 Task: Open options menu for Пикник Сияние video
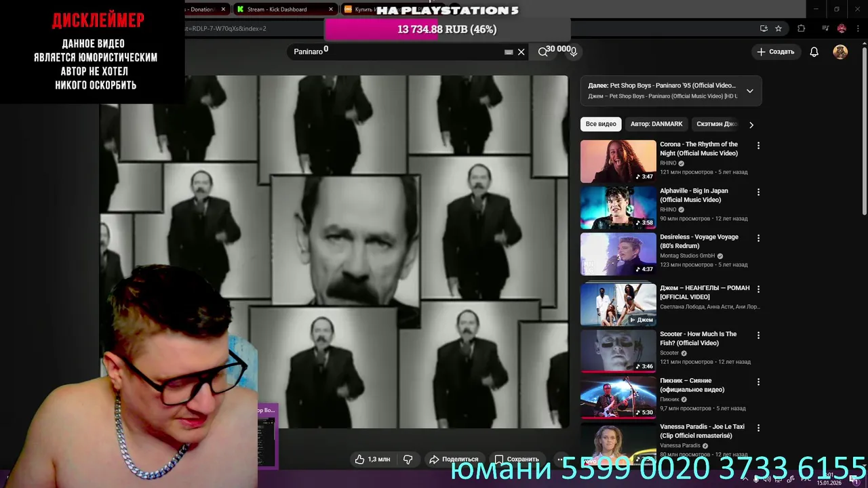pyautogui.click(x=758, y=382)
